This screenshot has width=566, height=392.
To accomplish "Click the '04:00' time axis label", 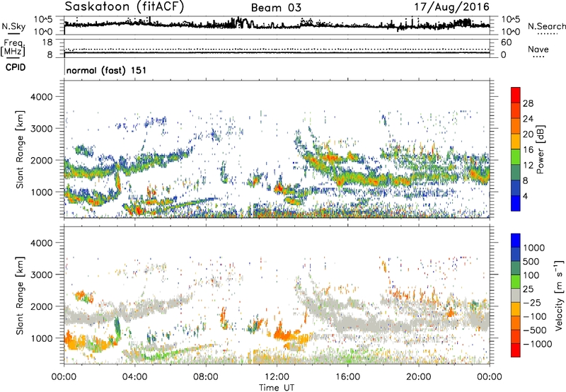I will (134, 377).
